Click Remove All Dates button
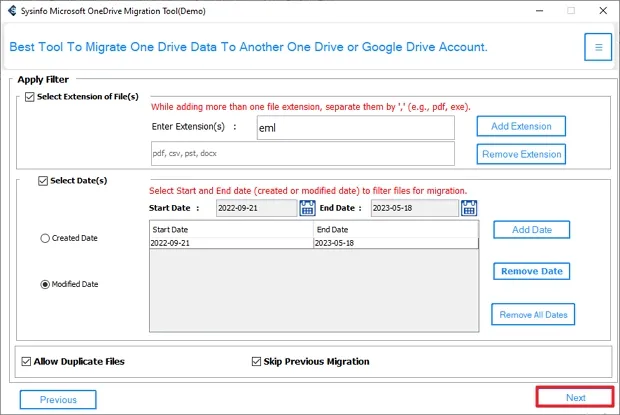The image size is (620, 415). pyautogui.click(x=533, y=315)
